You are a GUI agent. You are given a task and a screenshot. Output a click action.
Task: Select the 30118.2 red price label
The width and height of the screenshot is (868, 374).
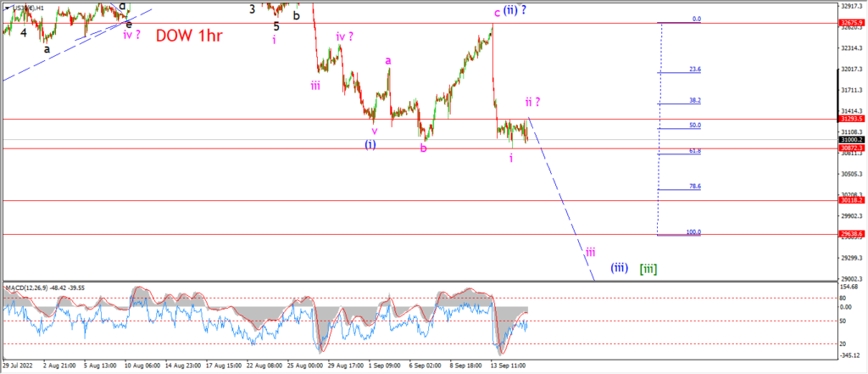[852, 201]
